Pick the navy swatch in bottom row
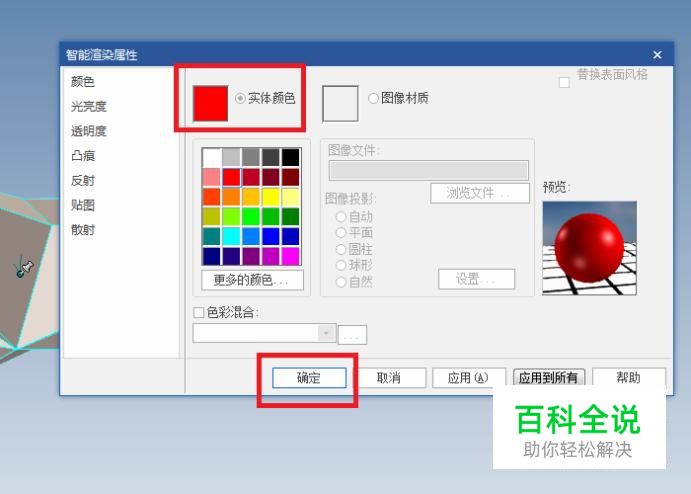This screenshot has width=691, height=494. (x=212, y=256)
